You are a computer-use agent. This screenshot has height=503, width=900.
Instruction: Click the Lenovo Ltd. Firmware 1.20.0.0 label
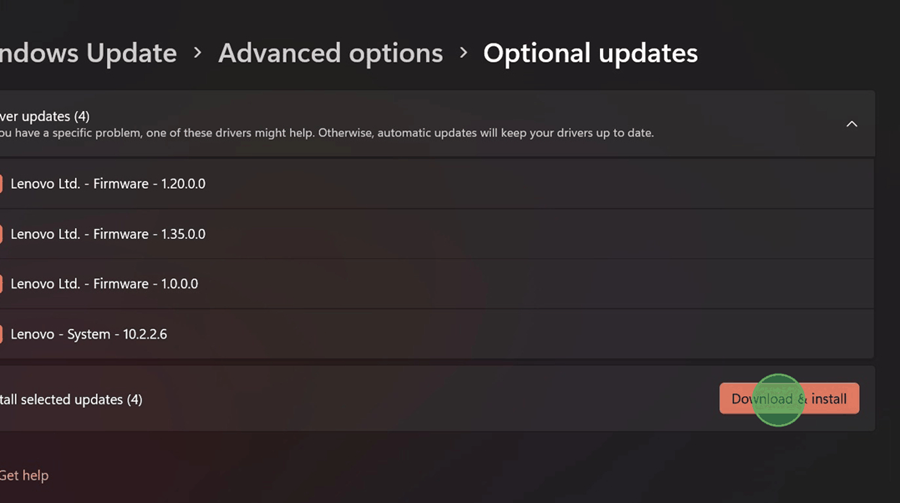[x=108, y=184]
